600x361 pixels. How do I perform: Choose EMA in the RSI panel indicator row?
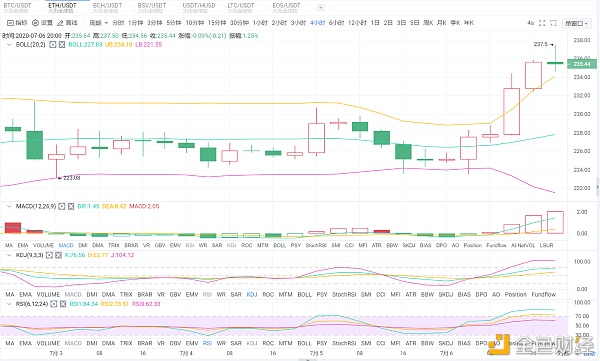coord(26,343)
